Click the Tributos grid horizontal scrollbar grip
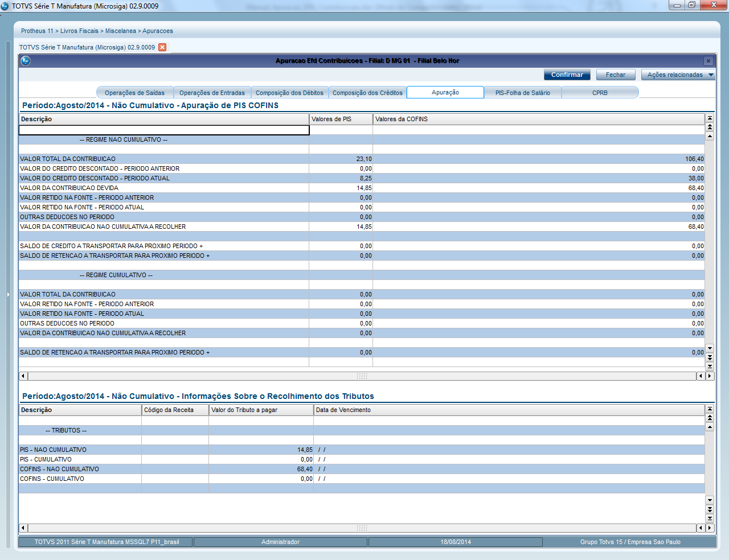 tap(362, 528)
